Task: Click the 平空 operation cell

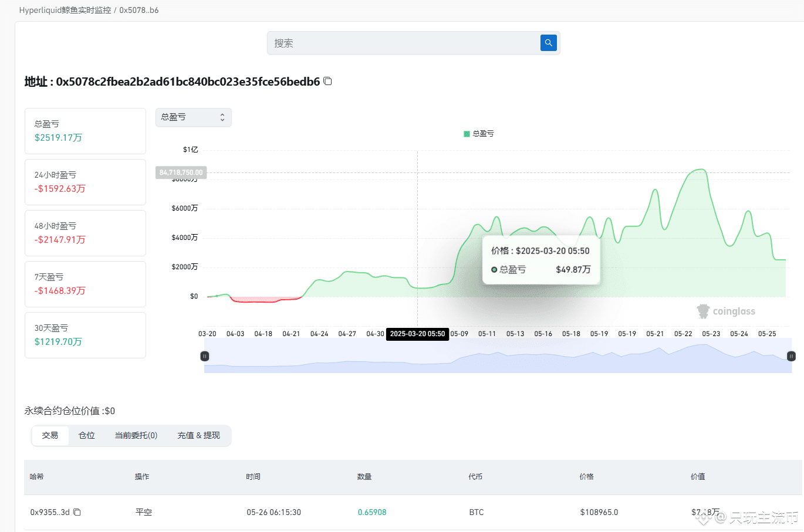Action: click(x=144, y=512)
